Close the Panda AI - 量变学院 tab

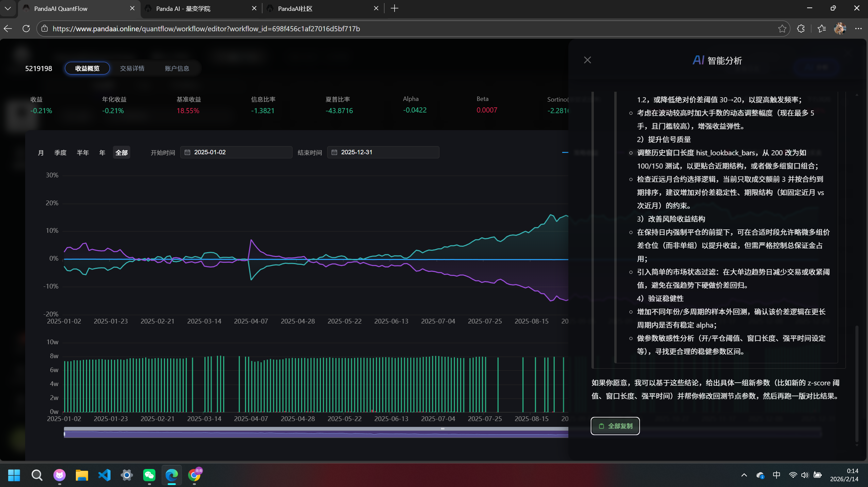click(254, 8)
